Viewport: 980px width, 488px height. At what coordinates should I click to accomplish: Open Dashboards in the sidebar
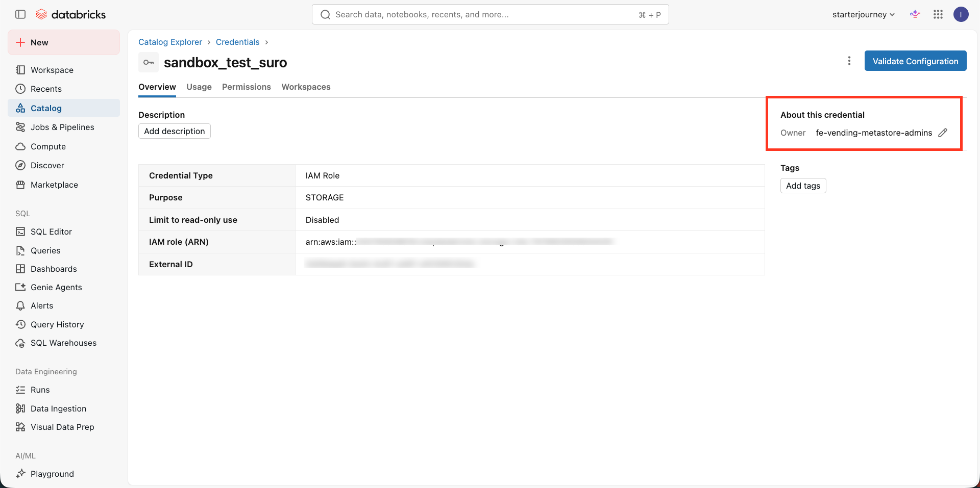[x=64, y=269]
